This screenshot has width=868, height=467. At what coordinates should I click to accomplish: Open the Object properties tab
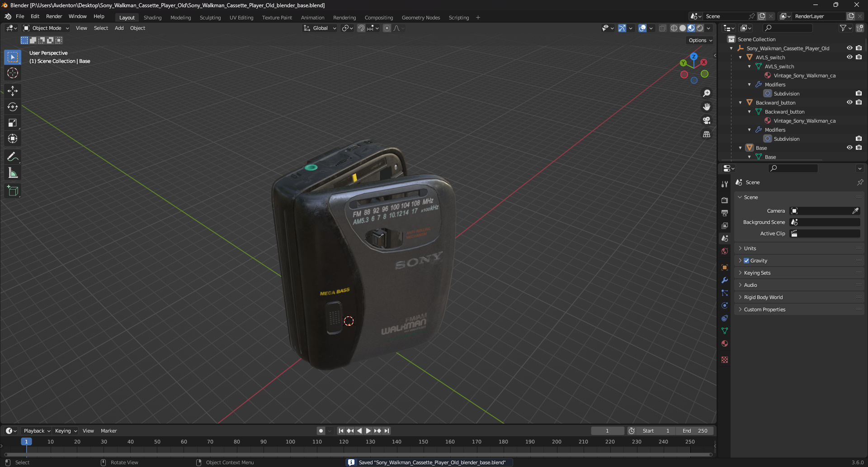[725, 267]
